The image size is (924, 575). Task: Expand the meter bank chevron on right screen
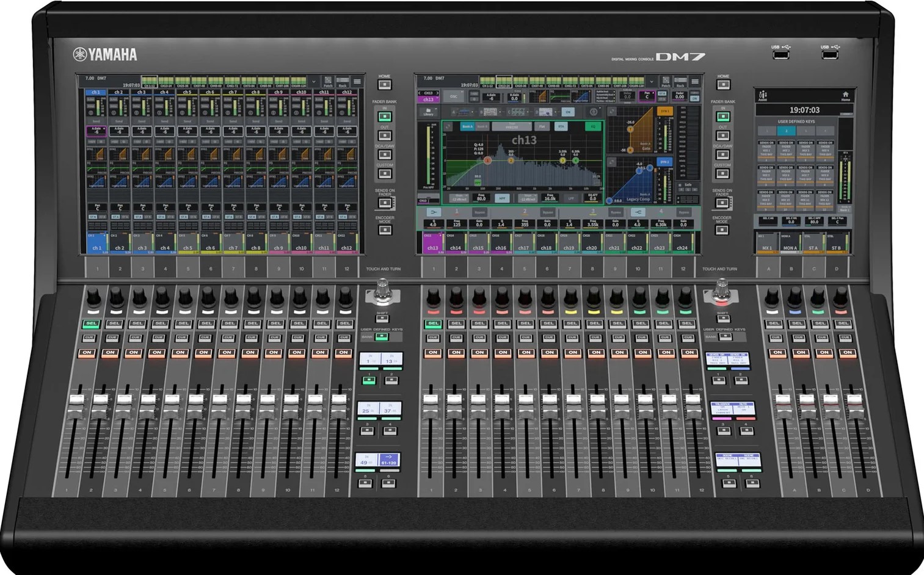pos(651,81)
